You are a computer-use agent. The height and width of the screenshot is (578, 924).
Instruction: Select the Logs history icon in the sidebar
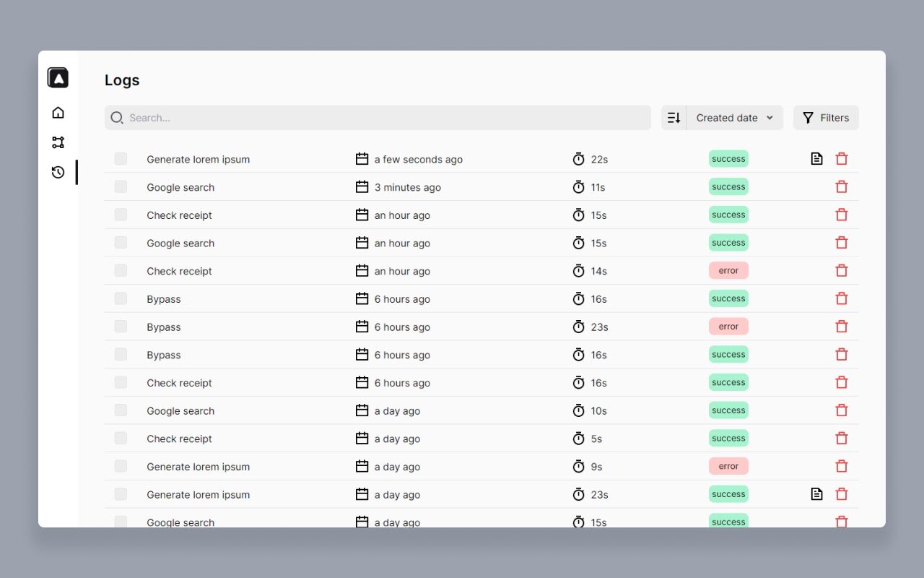point(58,172)
